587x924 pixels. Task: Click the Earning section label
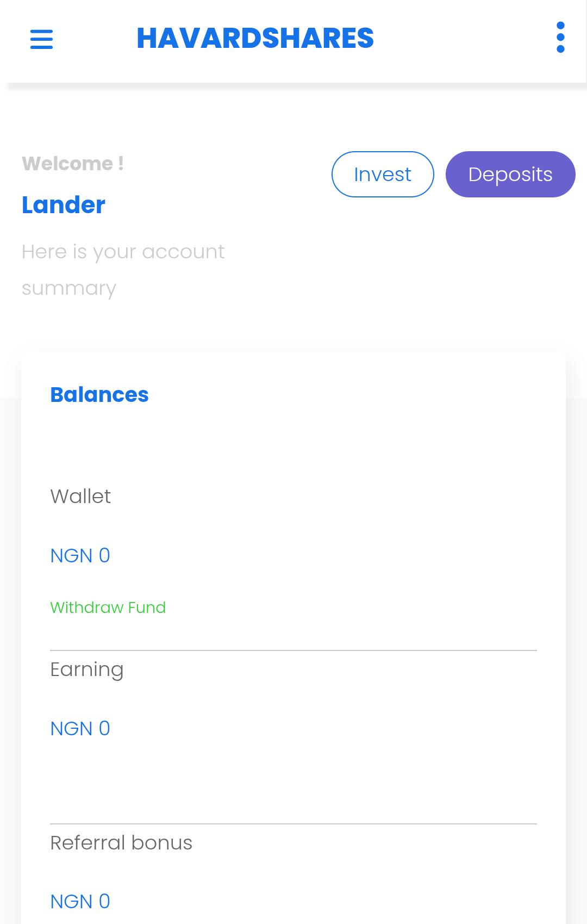coord(87,669)
